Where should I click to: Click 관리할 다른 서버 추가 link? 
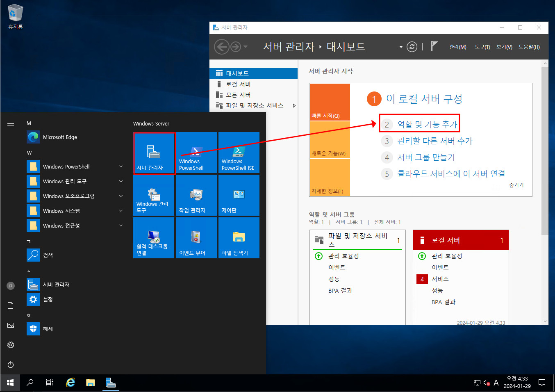tap(435, 141)
